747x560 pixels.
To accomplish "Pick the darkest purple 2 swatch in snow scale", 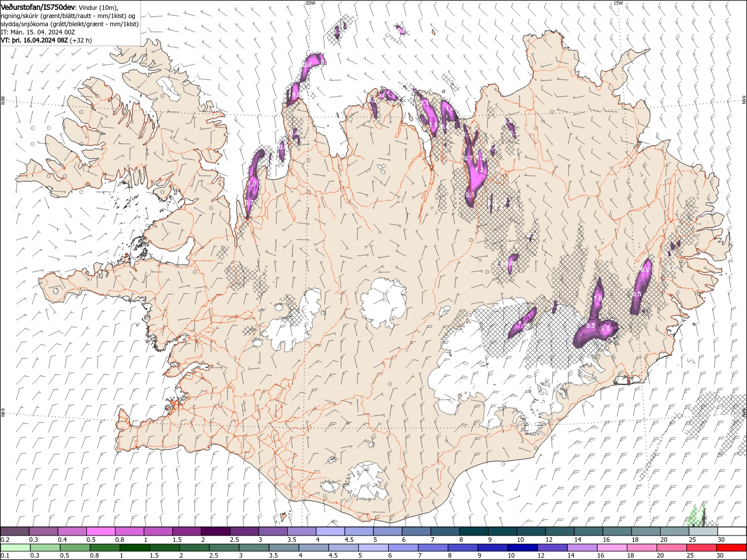I will click(215, 531).
